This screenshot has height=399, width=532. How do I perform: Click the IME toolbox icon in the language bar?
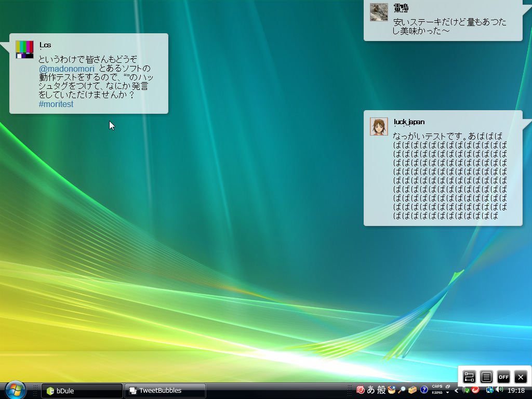(x=412, y=390)
